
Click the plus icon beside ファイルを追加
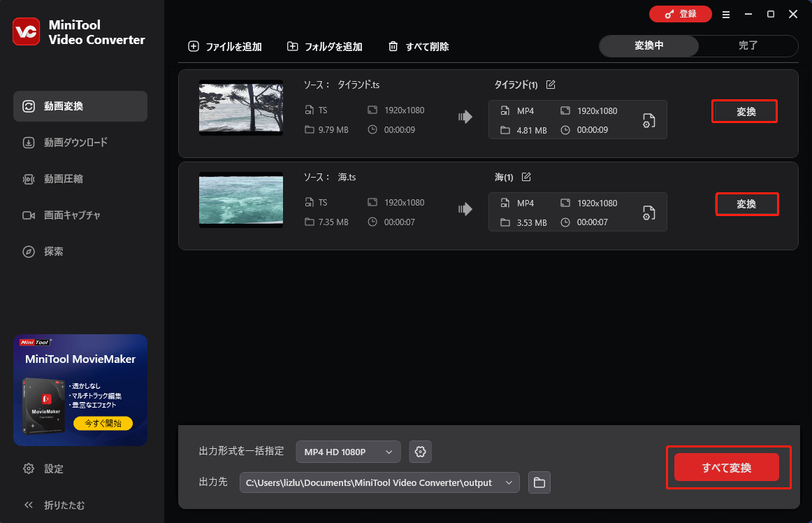click(194, 47)
